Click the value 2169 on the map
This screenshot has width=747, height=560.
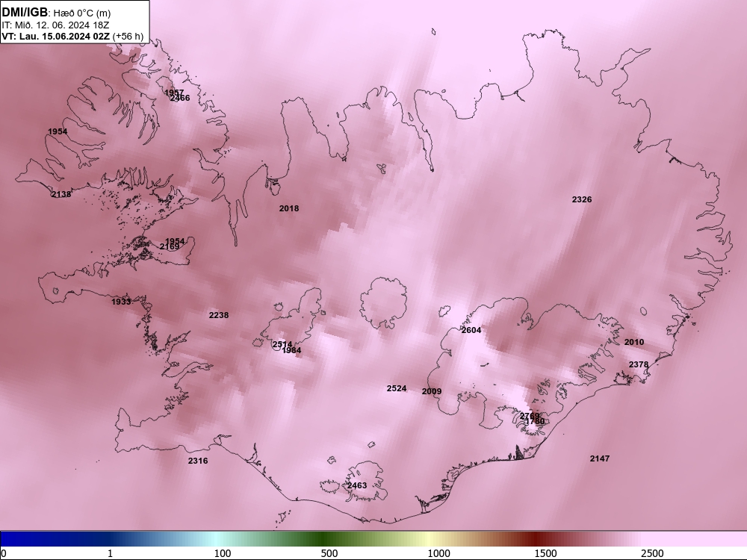tap(169, 246)
